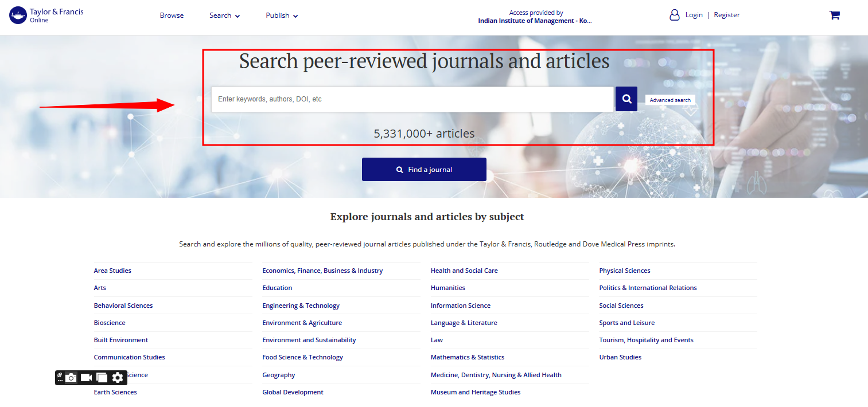
Task: Click the camera screenshot icon in floating toolbar
Action: tap(71, 377)
